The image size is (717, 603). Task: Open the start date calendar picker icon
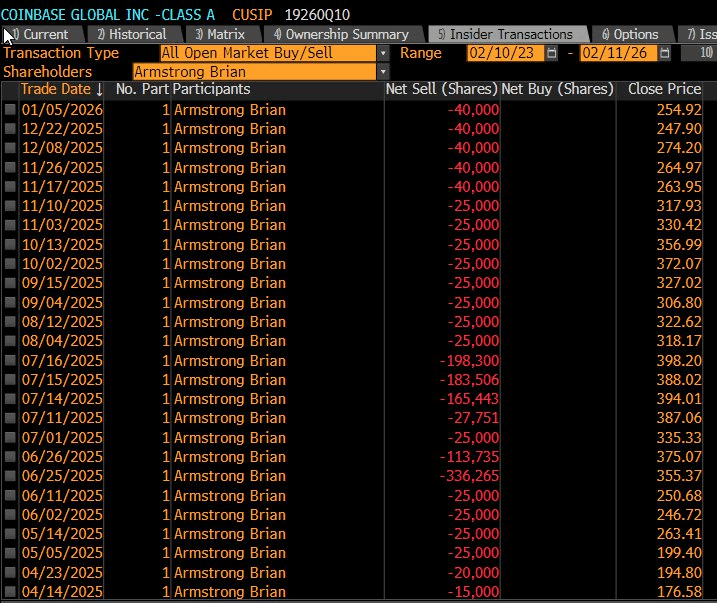pyautogui.click(x=552, y=53)
